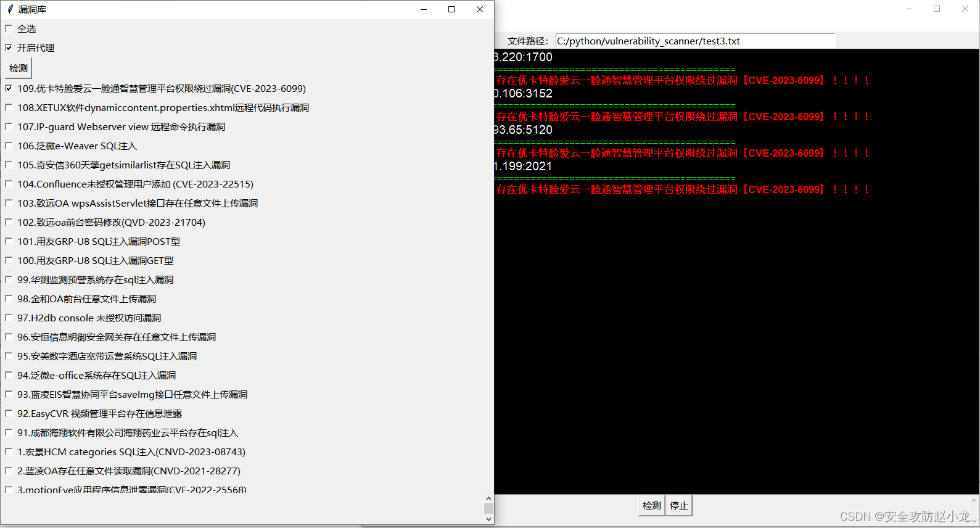Click output line 93.65:5120
Image resolution: width=980 pixels, height=528 pixels.
coord(523,130)
